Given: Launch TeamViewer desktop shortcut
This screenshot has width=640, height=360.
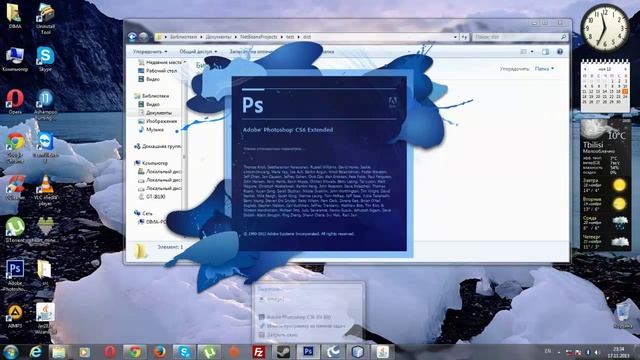Looking at the screenshot, I should pos(45,147).
